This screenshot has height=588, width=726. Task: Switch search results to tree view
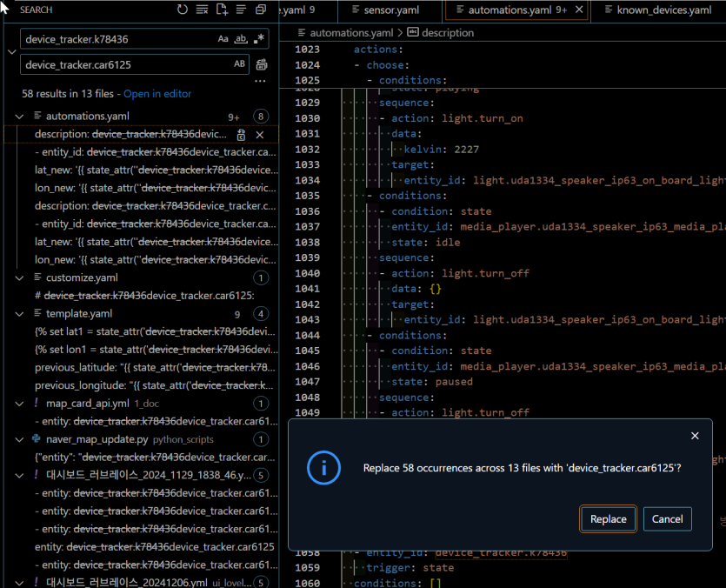click(x=241, y=10)
